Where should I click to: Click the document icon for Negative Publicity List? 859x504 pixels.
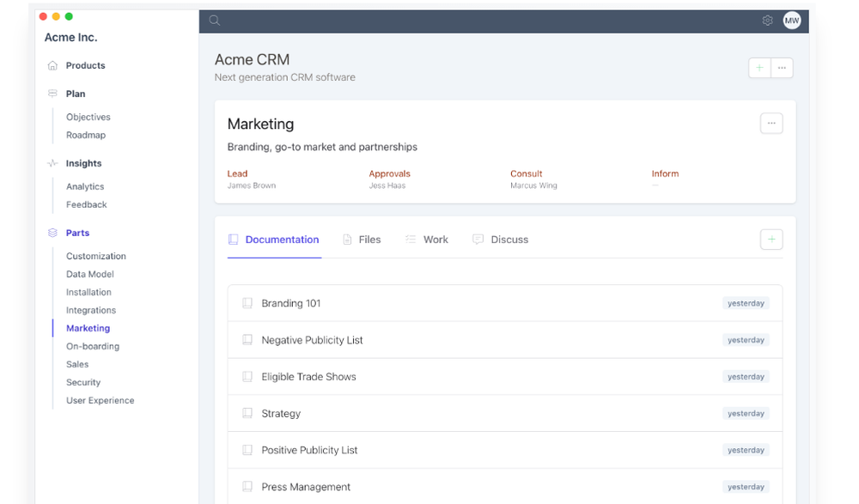[247, 340]
